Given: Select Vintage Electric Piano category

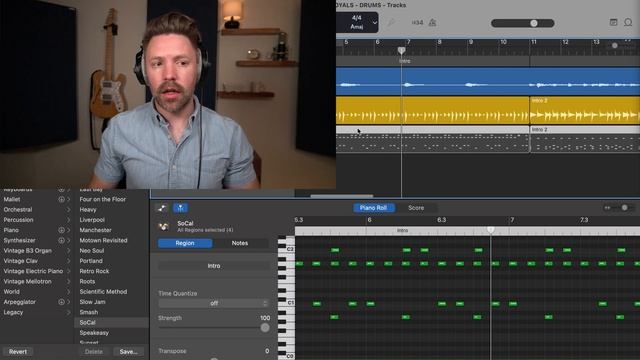Looking at the screenshot, I should (x=33, y=271).
